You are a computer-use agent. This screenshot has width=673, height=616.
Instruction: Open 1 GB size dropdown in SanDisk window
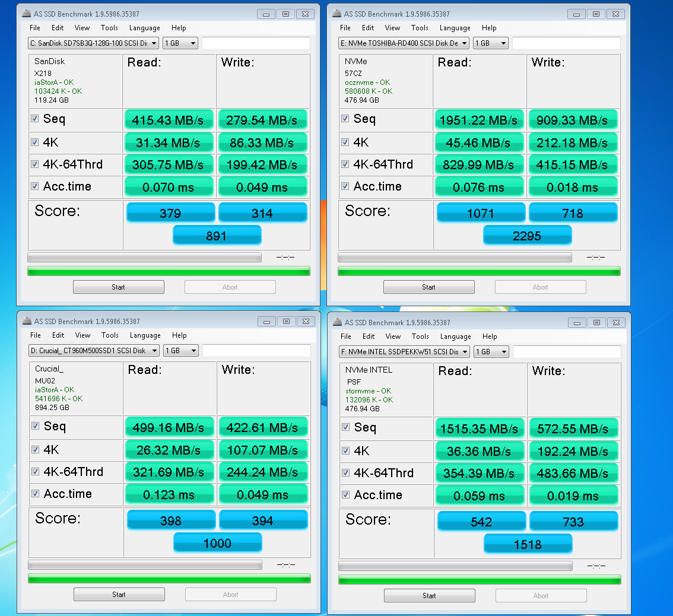180,43
